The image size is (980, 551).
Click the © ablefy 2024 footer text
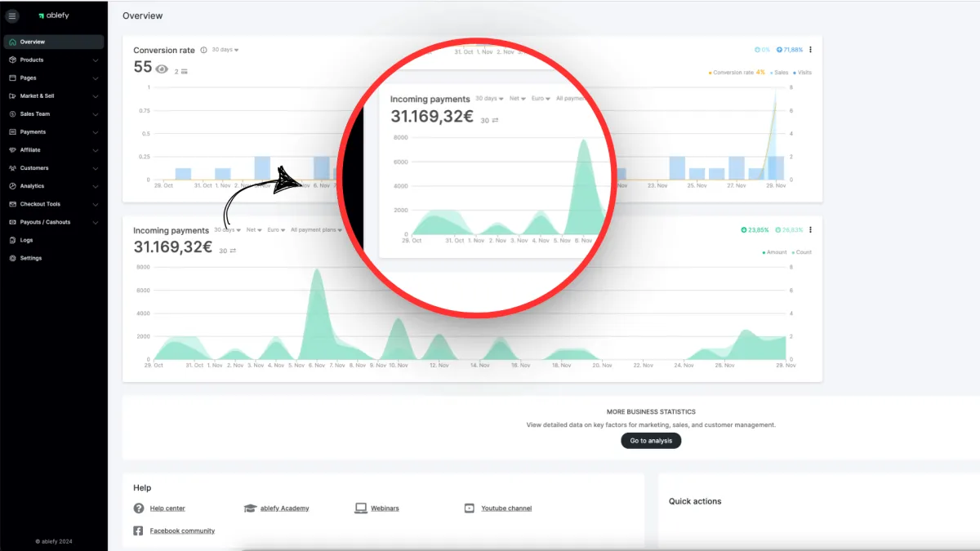coord(53,541)
